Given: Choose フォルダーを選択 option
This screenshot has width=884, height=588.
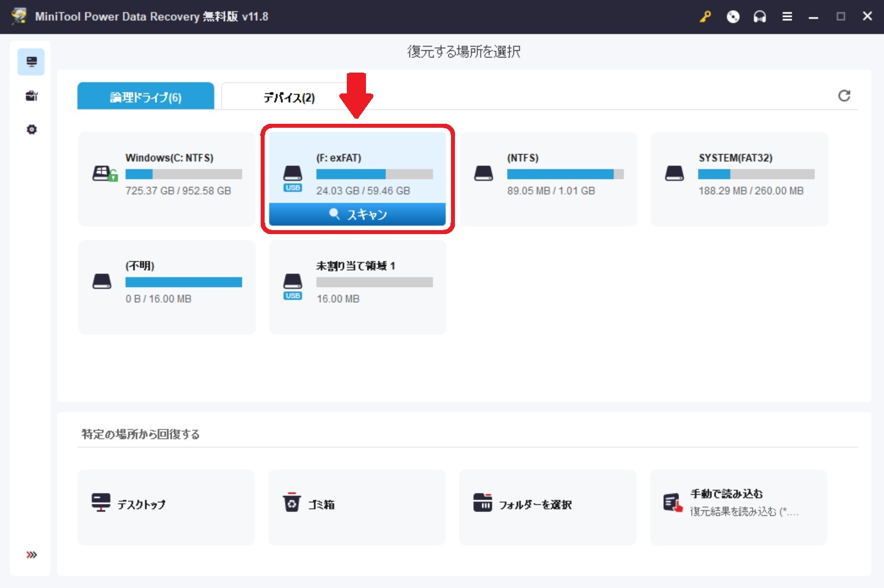Looking at the screenshot, I should (x=547, y=507).
